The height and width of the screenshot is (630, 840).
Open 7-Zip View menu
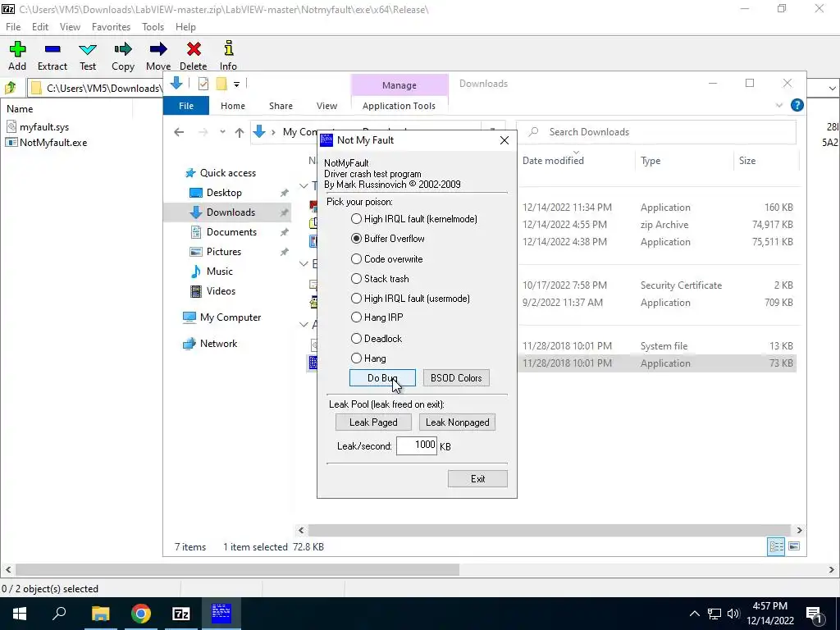point(71,27)
